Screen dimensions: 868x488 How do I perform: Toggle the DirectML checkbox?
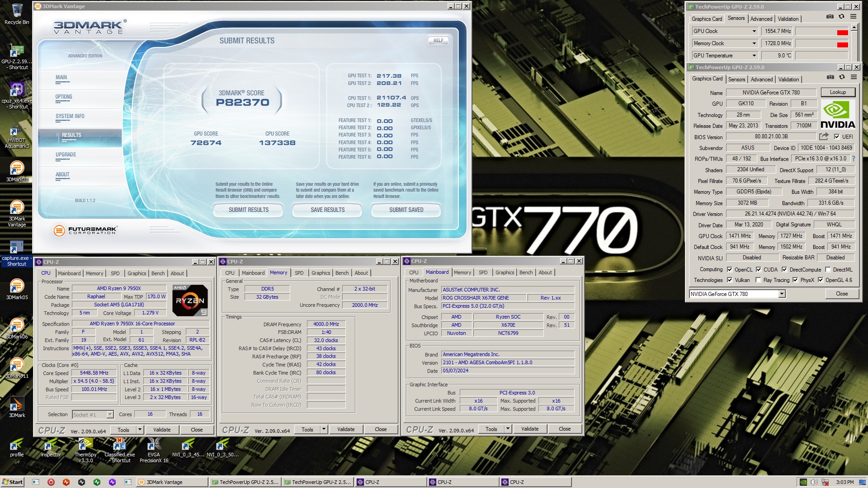point(828,270)
